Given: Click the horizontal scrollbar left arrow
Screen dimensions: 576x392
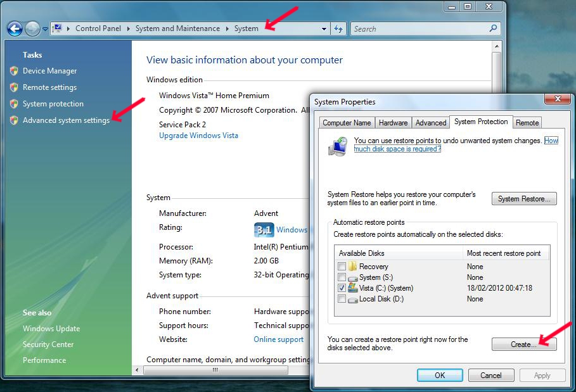Looking at the screenshot, I should 137,370.
